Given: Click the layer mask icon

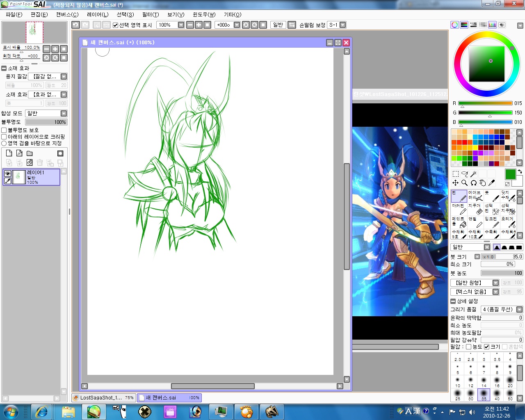Looking at the screenshot, I should click(x=60, y=153).
